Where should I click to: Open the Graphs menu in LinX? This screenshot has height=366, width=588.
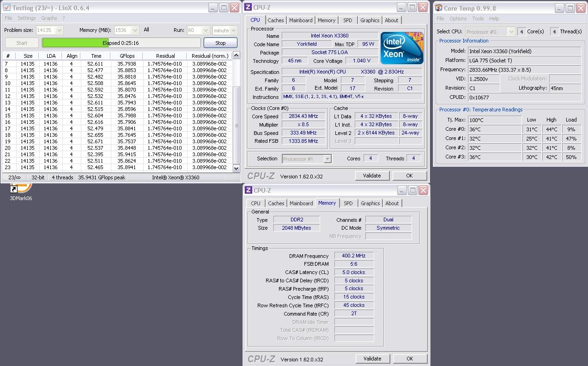[49, 18]
